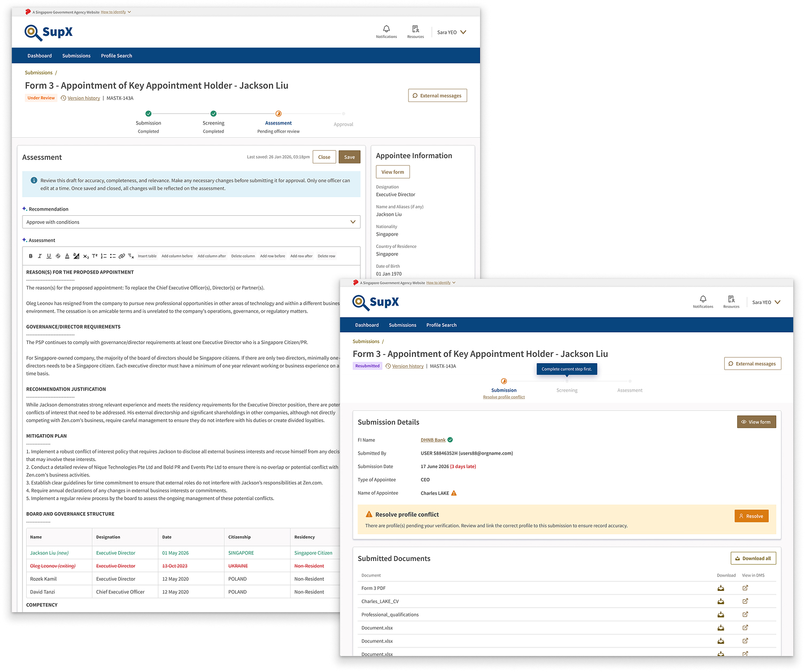
Task: Apply superscript formatting in editor
Action: [95, 256]
